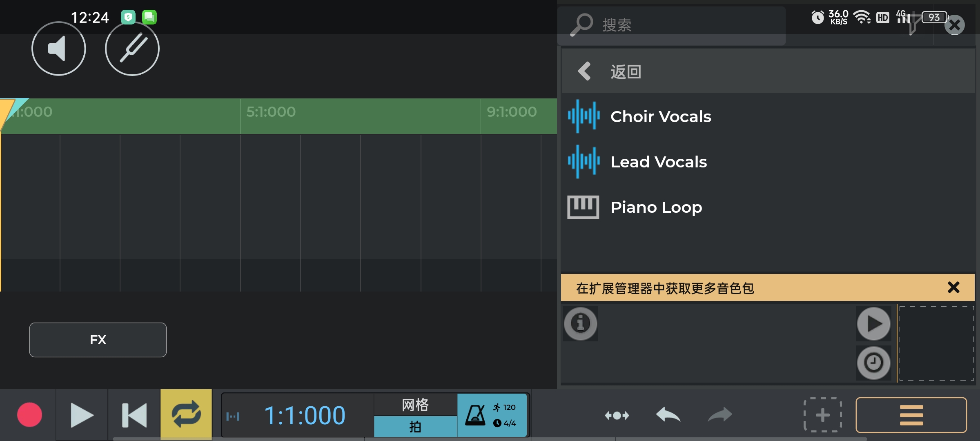980x441 pixels.
Task: Toggle the 拍 (beat) grid snap
Action: [415, 426]
